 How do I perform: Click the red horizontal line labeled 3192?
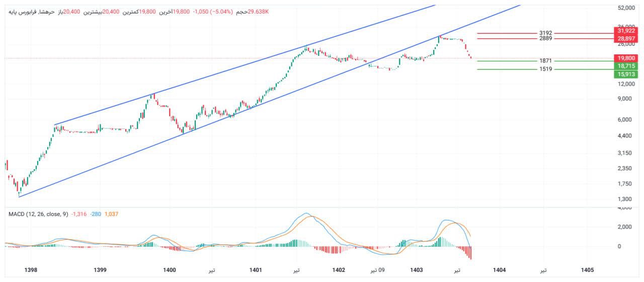tap(503, 33)
